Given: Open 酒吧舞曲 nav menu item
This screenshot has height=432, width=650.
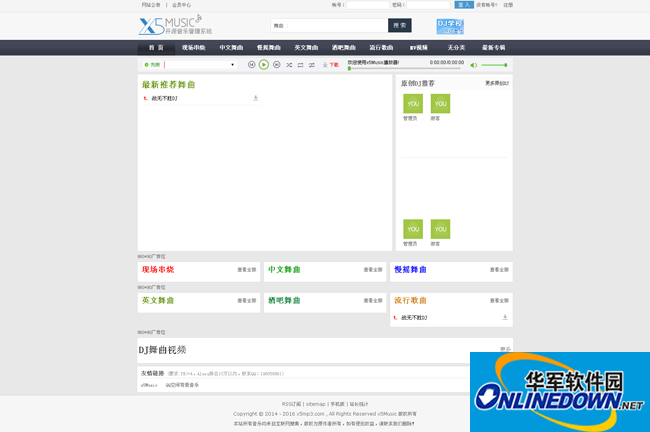Looking at the screenshot, I should [x=344, y=48].
